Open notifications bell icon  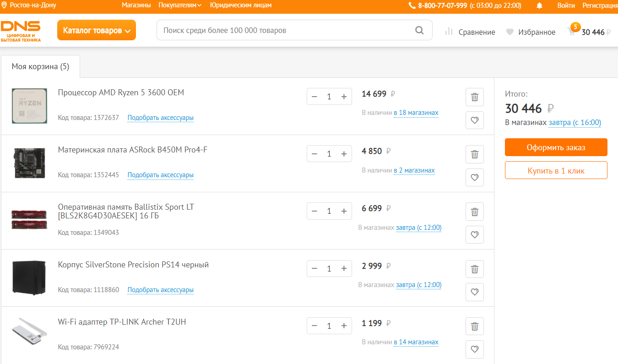coord(540,5)
